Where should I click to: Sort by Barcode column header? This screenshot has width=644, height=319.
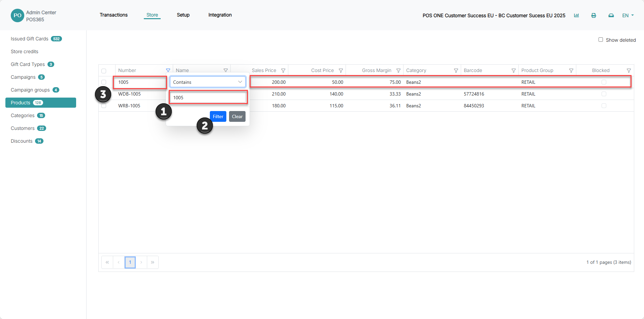473,70
